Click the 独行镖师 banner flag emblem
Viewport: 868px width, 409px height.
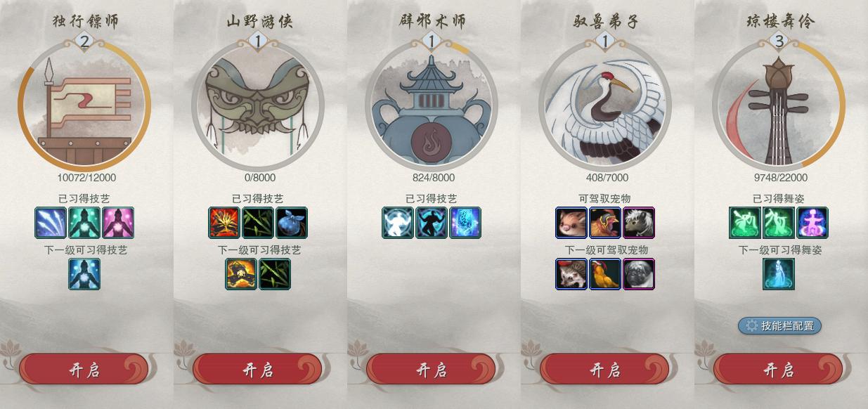[84, 105]
